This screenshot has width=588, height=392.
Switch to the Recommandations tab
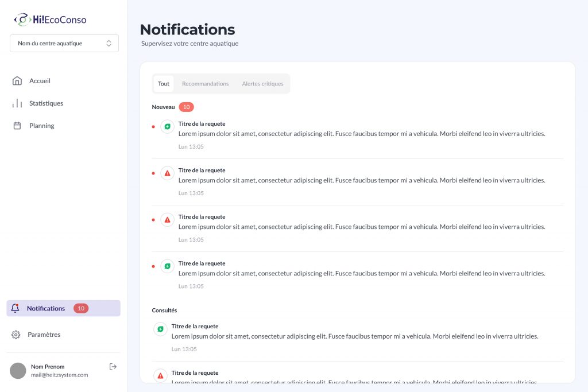(205, 83)
